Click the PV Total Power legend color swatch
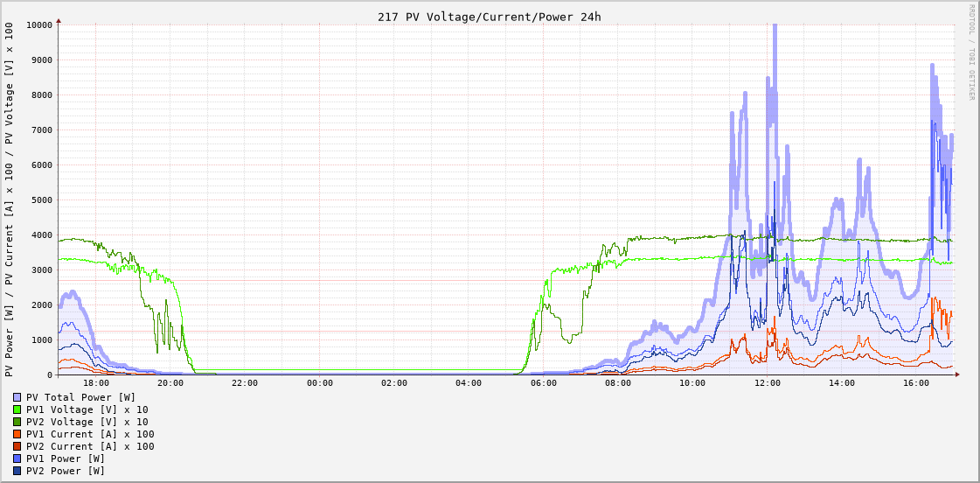Viewport: 980px width, 483px height. click(17, 397)
